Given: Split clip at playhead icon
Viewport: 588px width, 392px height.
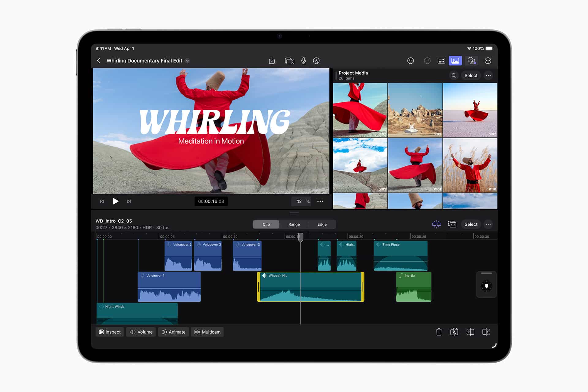Looking at the screenshot, I should coord(454,332).
